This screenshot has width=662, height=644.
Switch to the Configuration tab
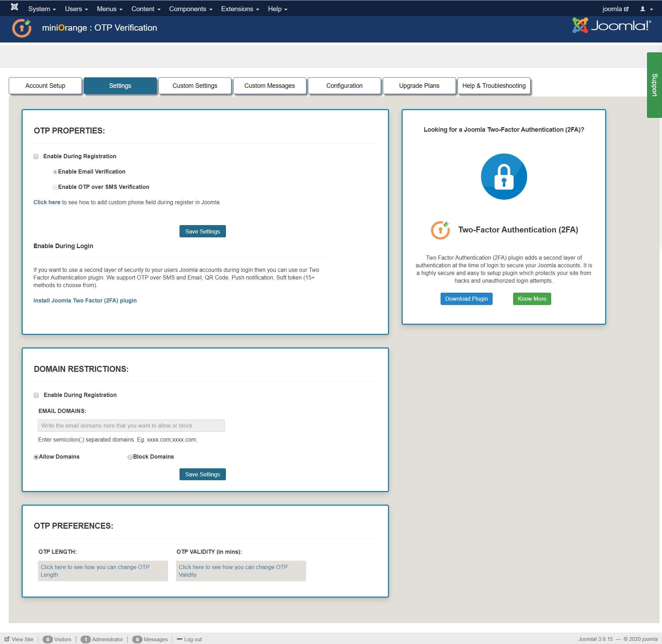point(344,85)
